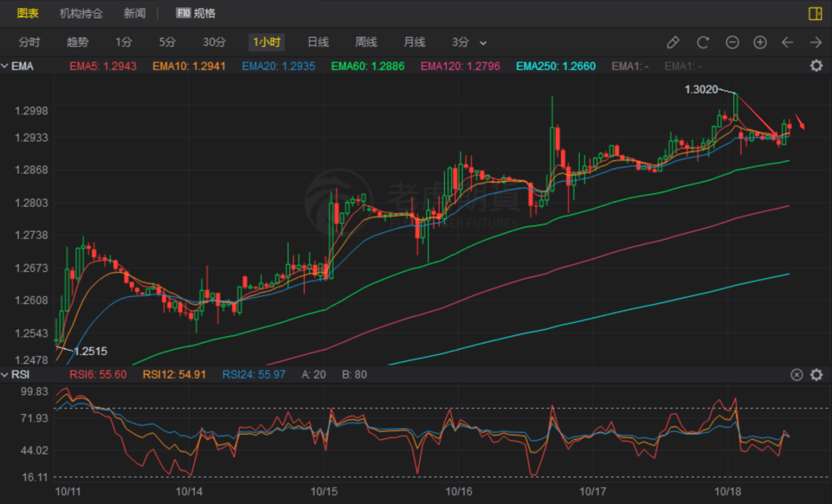832x504 pixels.
Task: Select the 日线 timeframe
Action: (x=318, y=42)
